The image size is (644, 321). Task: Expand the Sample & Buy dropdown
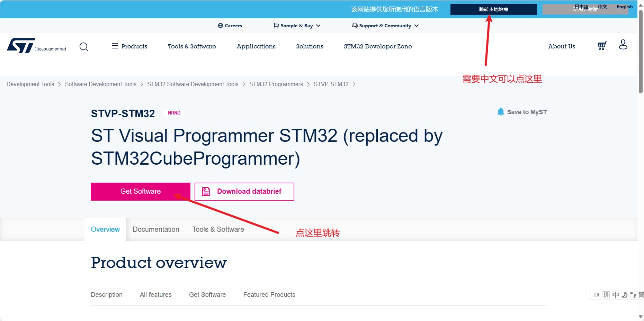pyautogui.click(x=318, y=26)
